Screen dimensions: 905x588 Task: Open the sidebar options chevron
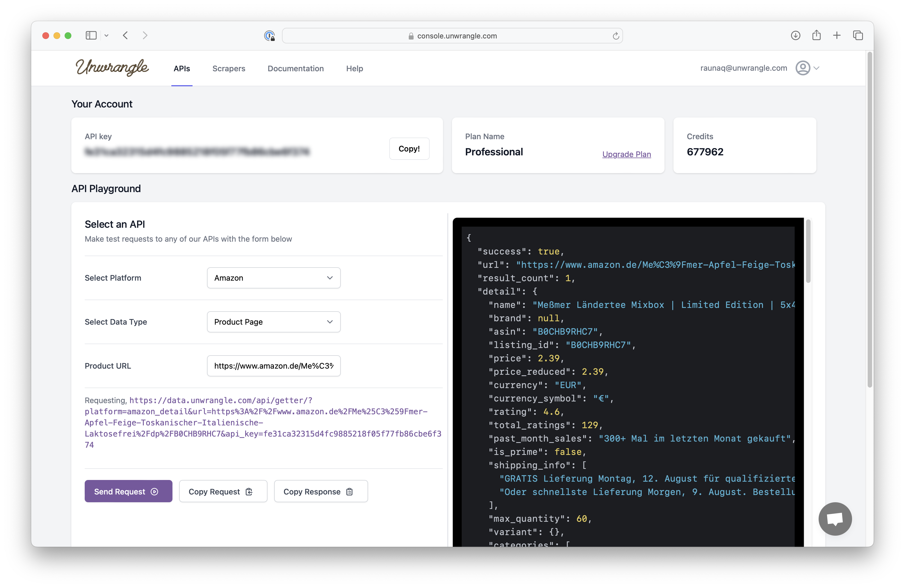tap(106, 36)
